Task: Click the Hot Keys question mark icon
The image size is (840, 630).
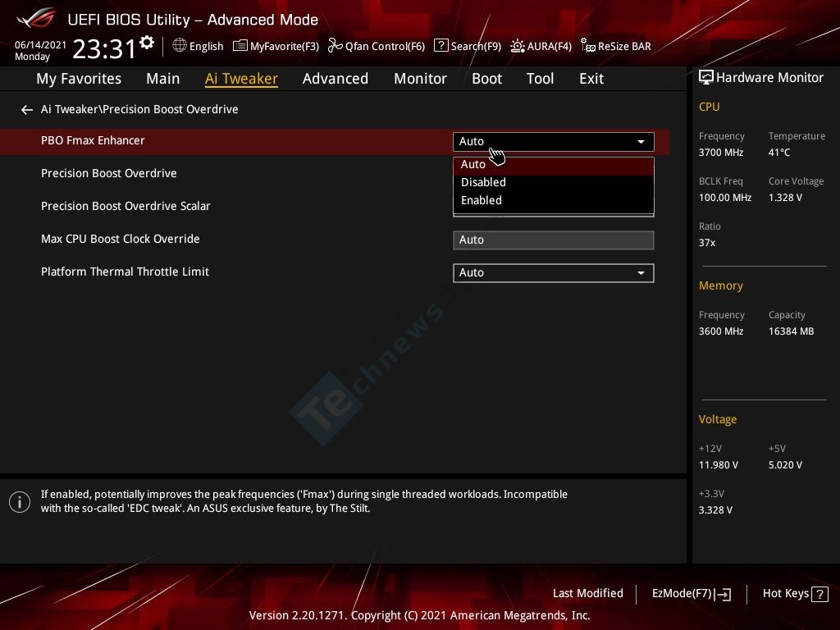Action: click(819, 594)
